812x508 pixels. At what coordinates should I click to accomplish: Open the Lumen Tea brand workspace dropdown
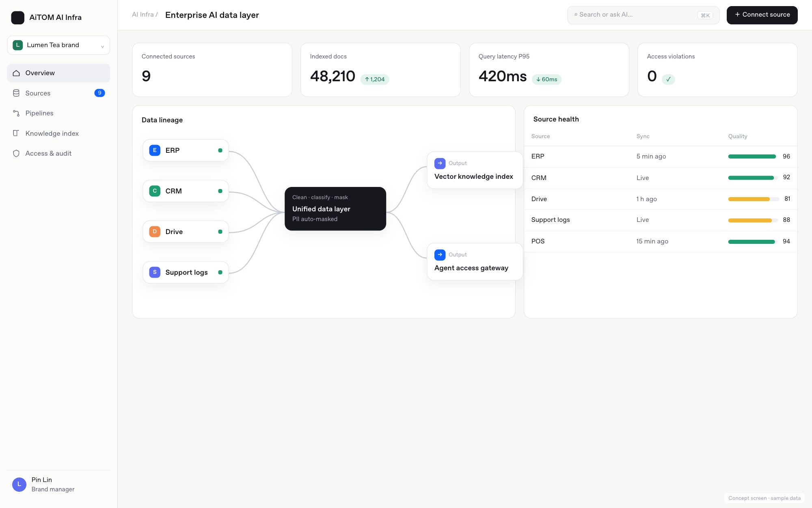tap(58, 45)
